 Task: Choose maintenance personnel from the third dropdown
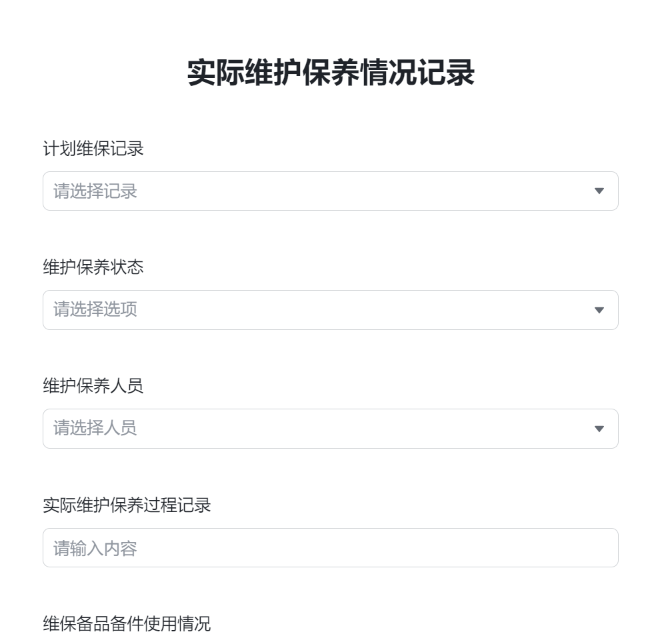coord(330,429)
